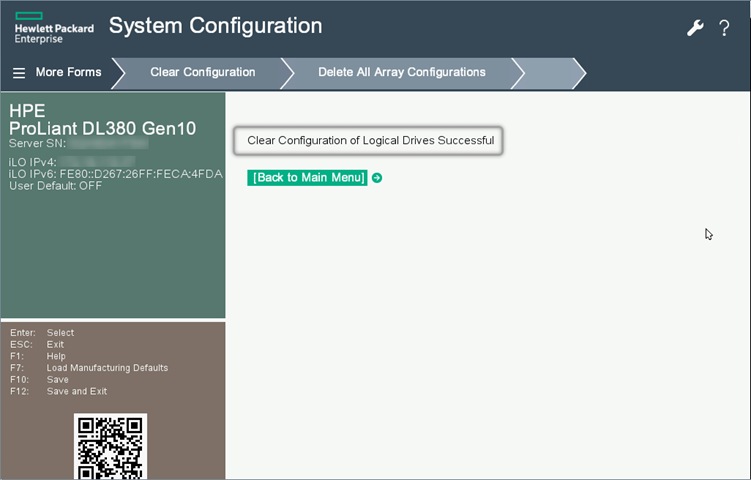Select Back to Main Menu

click(x=307, y=178)
